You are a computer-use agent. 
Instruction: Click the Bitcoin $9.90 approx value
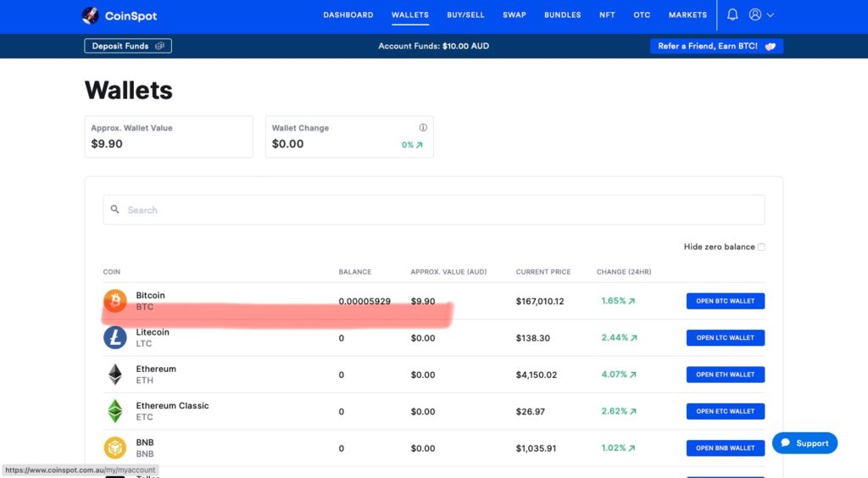(423, 302)
